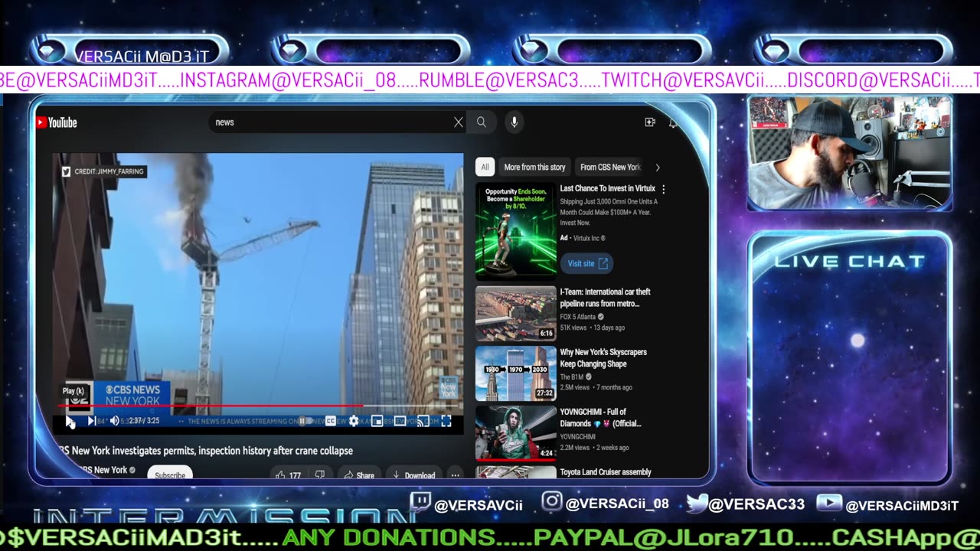Select the 'More from this story' chip
Image resolution: width=980 pixels, height=551 pixels.
tap(534, 167)
